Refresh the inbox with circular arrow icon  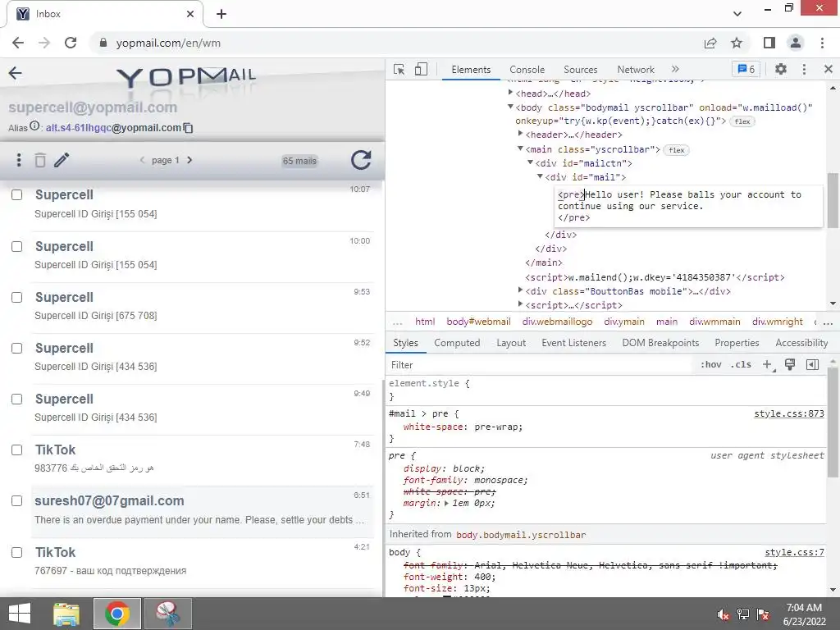point(361,160)
